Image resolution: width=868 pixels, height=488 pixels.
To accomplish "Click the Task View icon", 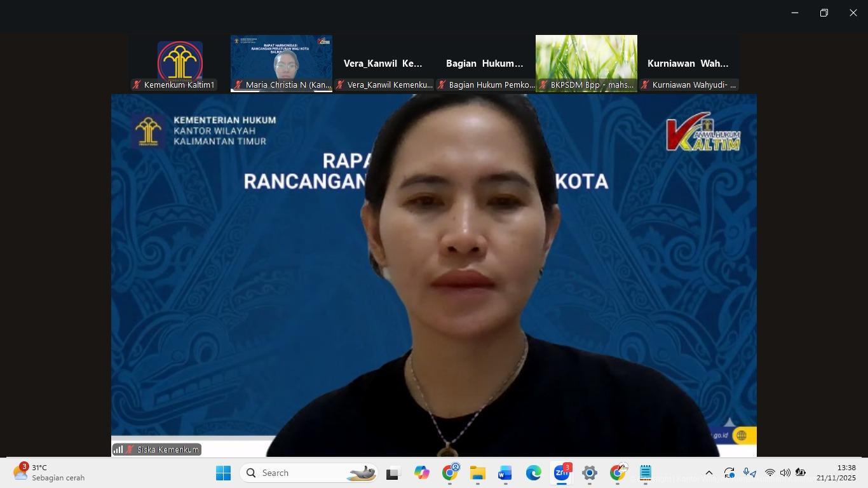I will click(x=393, y=473).
